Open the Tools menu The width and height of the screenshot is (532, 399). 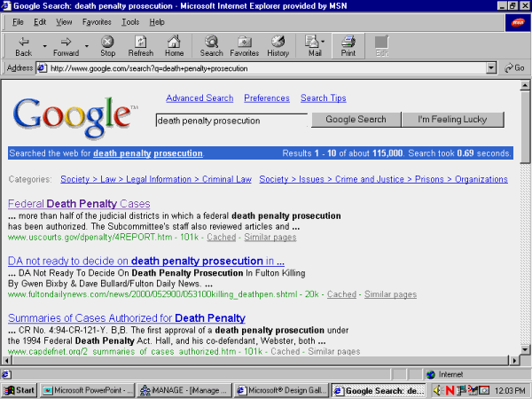[x=130, y=21]
